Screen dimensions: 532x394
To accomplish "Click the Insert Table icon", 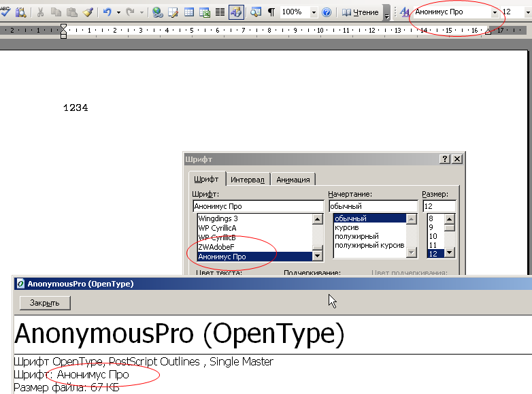I will 189,12.
